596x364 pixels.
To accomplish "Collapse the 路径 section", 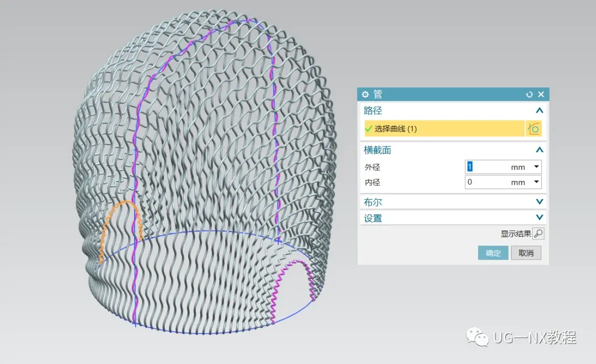I will pyautogui.click(x=539, y=110).
